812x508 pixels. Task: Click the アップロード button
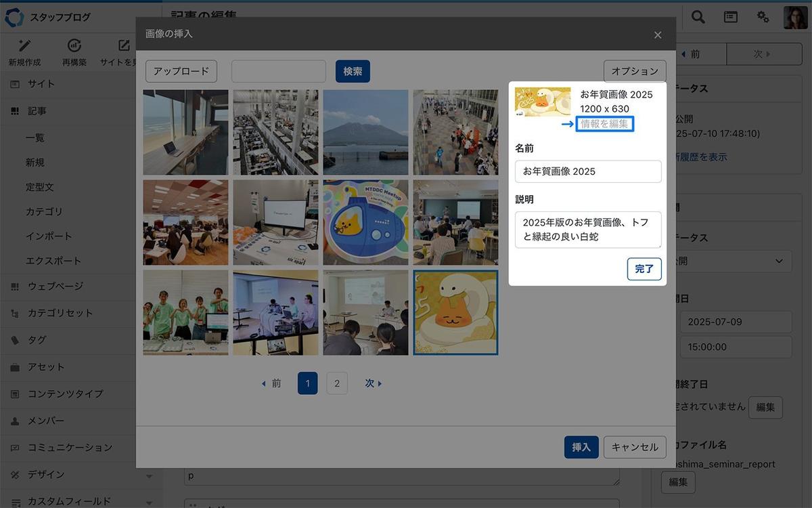point(181,71)
